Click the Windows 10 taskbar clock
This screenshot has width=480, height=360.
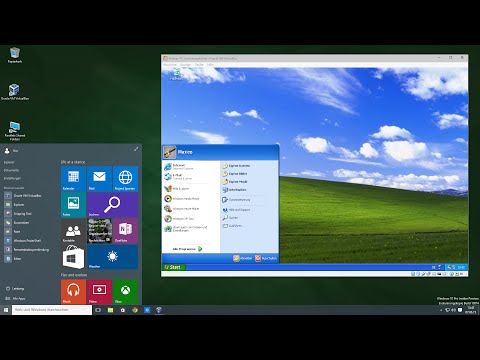point(471,310)
